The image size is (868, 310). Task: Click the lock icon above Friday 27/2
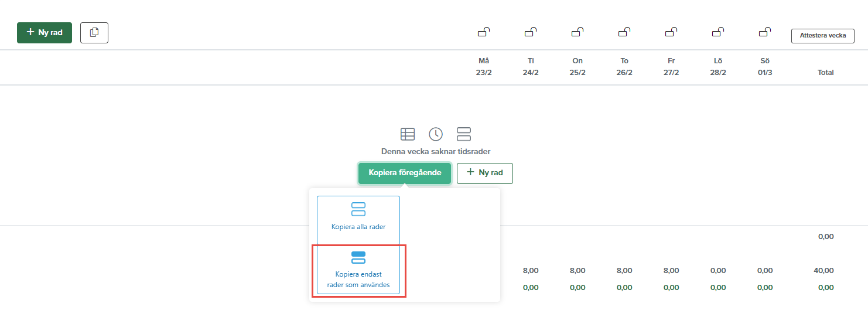671,32
